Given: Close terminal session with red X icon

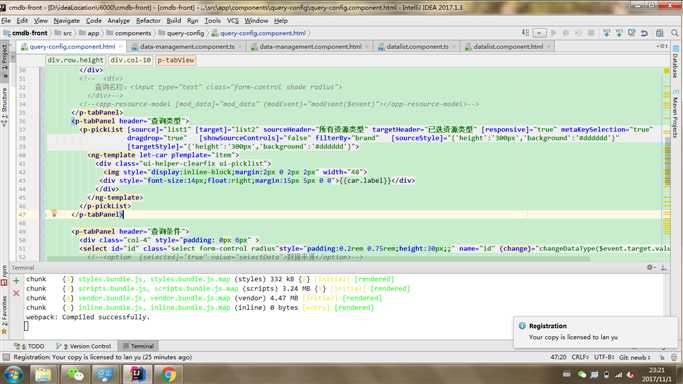Looking at the screenshot, I should 16,293.
